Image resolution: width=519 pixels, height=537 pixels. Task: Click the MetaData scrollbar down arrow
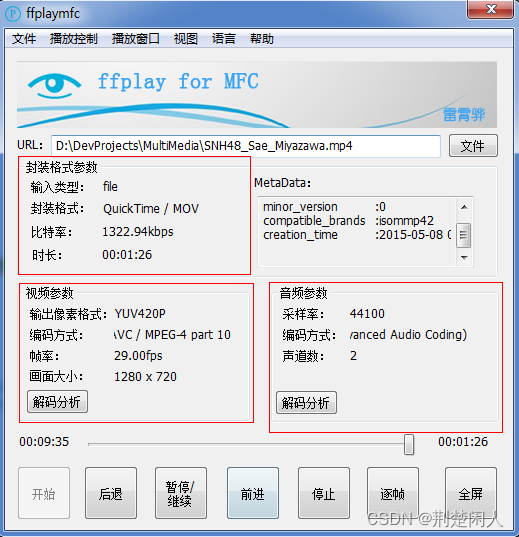pos(464,257)
